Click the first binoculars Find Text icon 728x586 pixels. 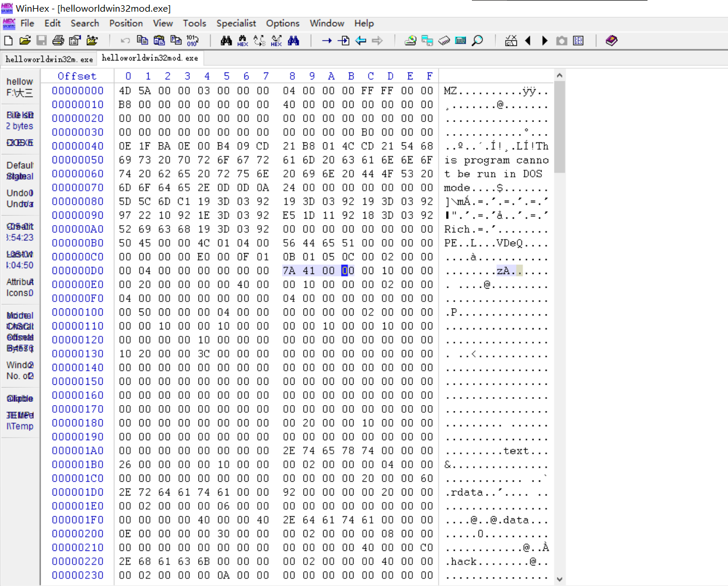click(226, 40)
